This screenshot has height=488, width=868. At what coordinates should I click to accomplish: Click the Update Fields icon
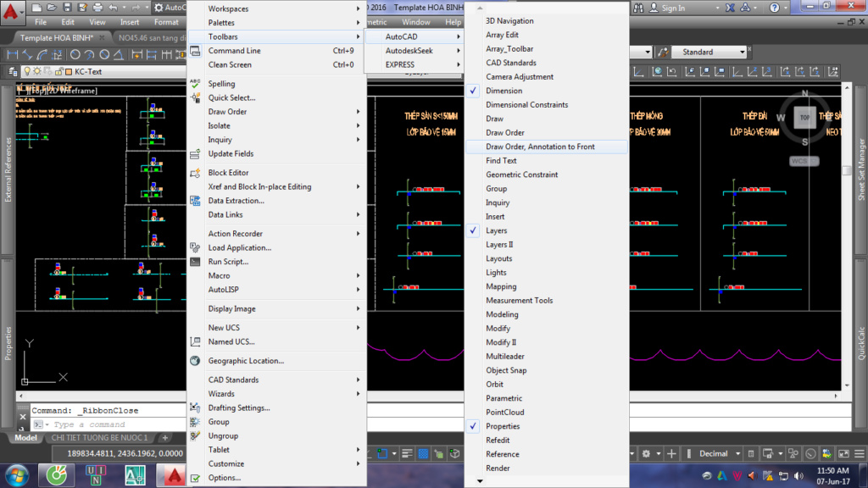tap(195, 154)
